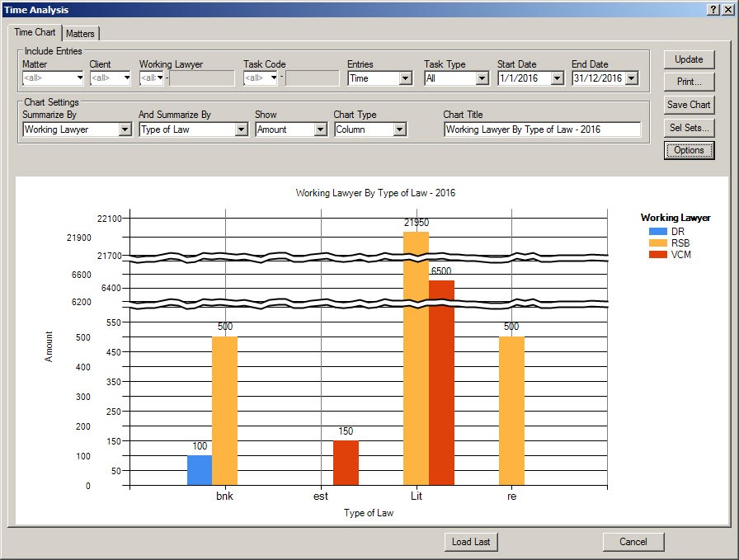
Task: Click the 'Type of Law' axis title
Action: (x=369, y=513)
